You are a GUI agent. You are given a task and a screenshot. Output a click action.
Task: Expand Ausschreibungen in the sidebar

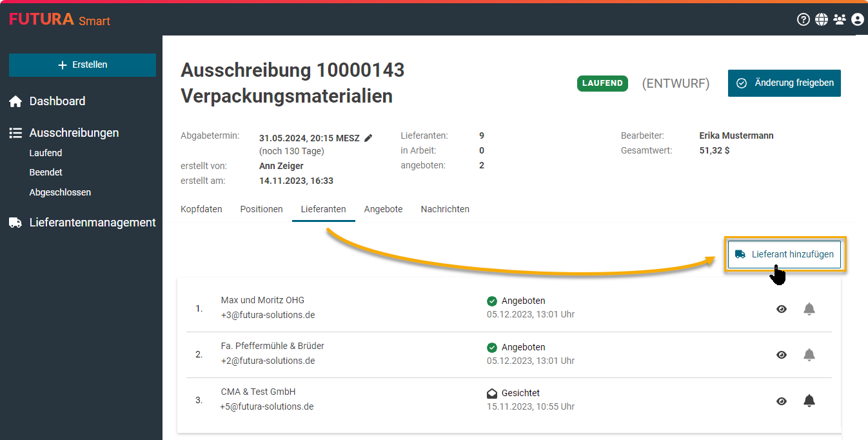pos(74,133)
